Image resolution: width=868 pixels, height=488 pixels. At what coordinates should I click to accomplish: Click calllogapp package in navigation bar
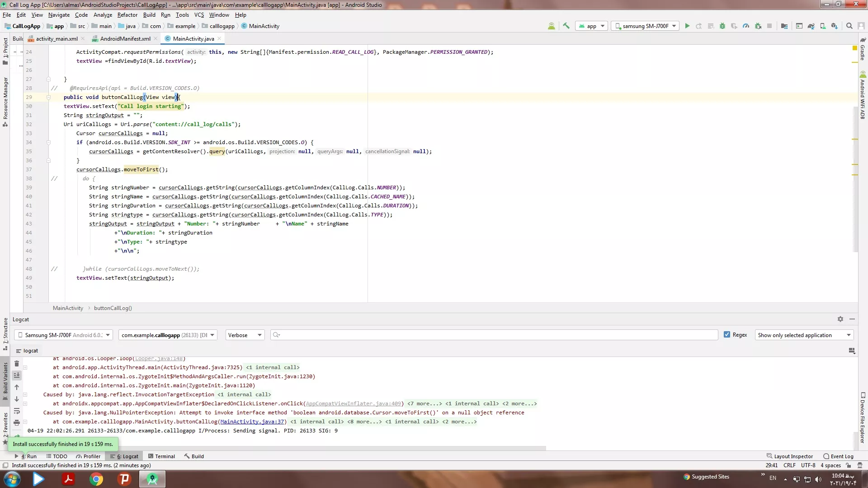(x=218, y=26)
